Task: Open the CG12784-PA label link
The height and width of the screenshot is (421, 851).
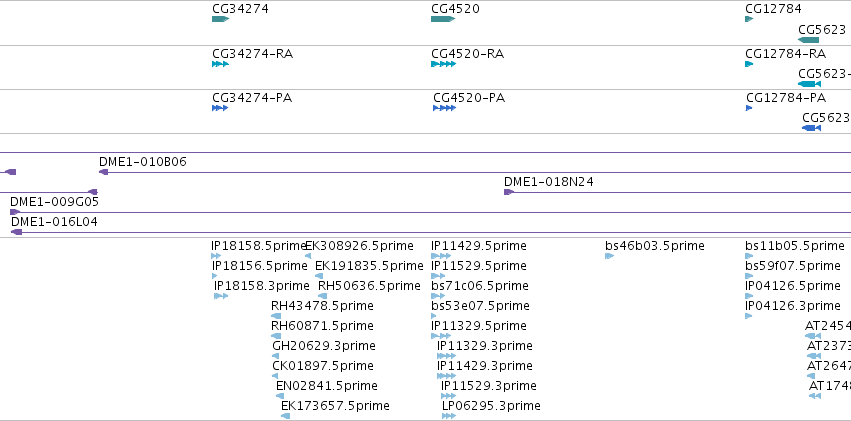Action: point(786,98)
